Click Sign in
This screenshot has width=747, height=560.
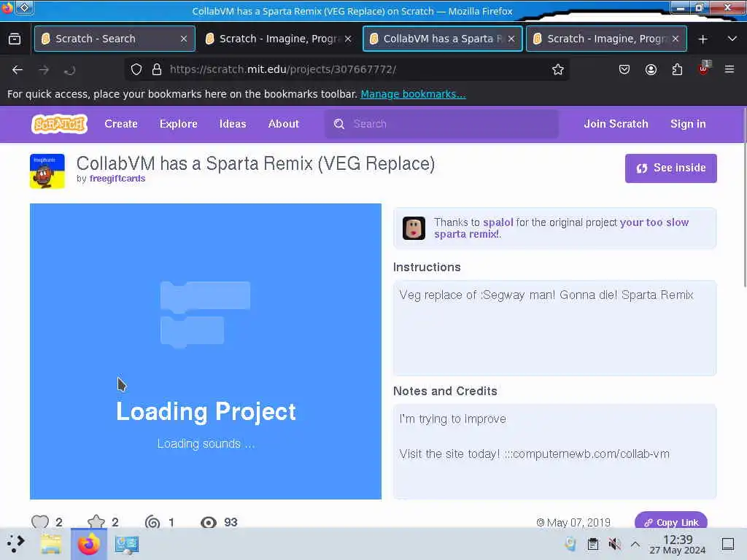click(687, 124)
